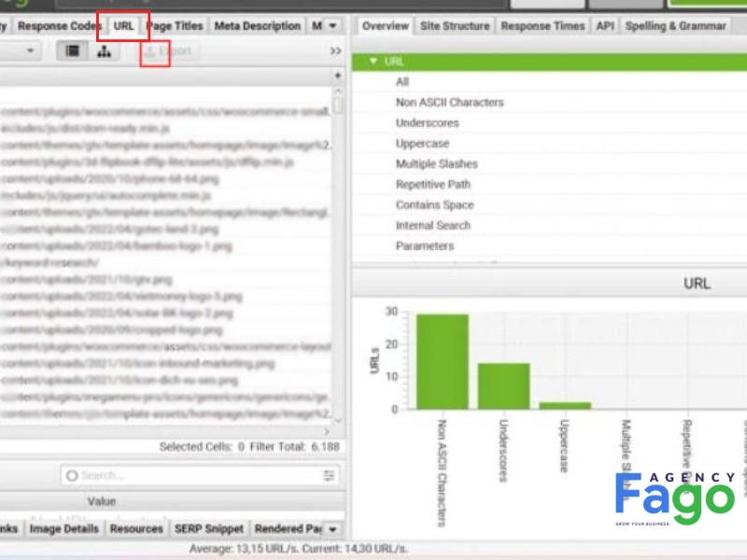Click the Export button
747x560 pixels.
tap(168, 51)
